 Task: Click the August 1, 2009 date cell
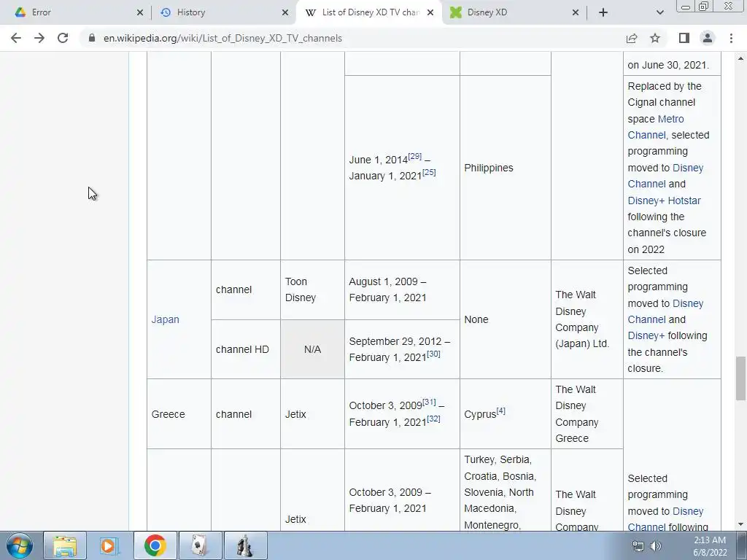coord(402,289)
